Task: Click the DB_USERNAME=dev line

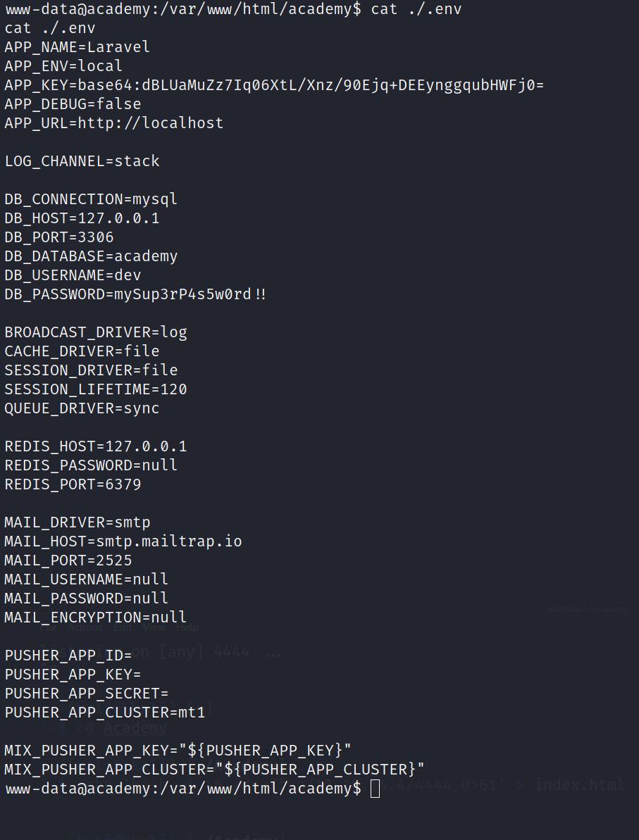Action: click(x=73, y=275)
